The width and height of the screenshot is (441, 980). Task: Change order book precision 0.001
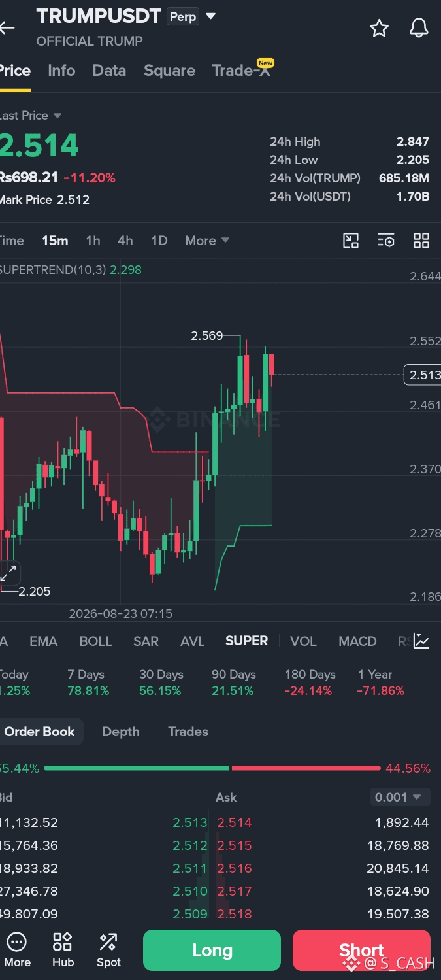point(400,797)
